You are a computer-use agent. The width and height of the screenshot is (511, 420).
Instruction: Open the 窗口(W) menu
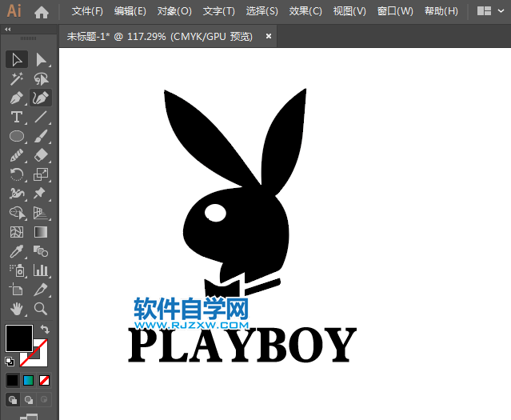(395, 11)
